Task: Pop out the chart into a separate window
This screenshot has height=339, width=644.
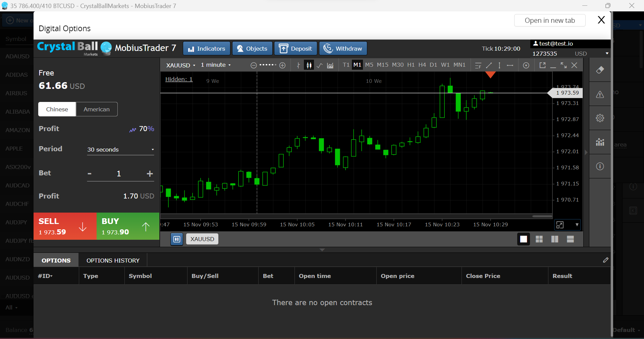Action: tap(542, 65)
